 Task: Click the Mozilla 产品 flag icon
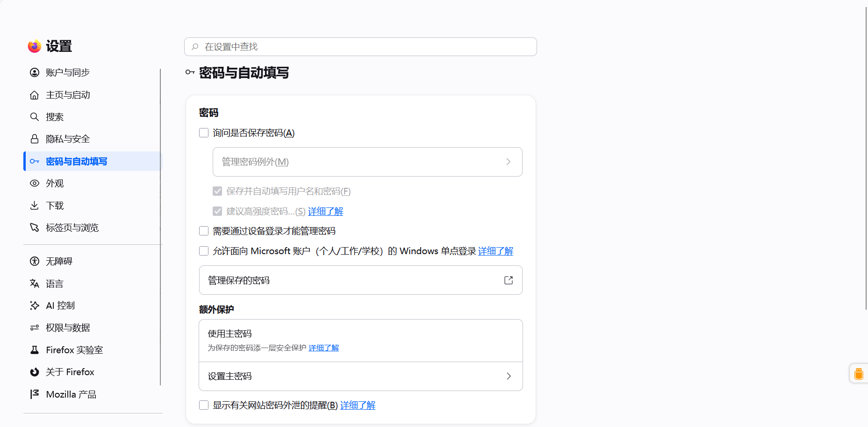tap(35, 394)
